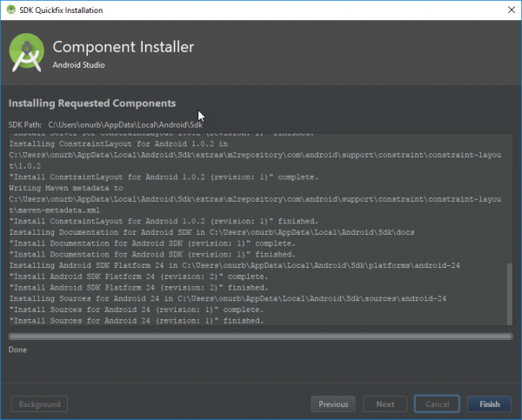
Task: Click 'Writing Maven metadata to' log line
Action: point(66,188)
